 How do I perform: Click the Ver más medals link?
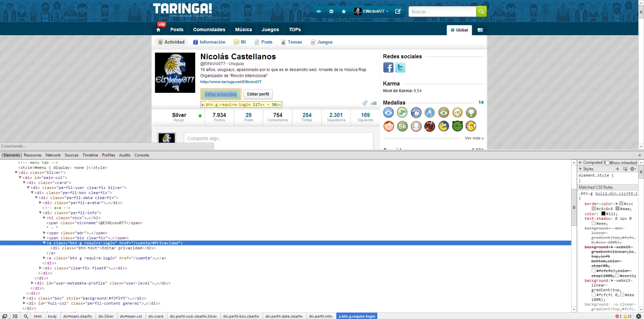(x=474, y=138)
